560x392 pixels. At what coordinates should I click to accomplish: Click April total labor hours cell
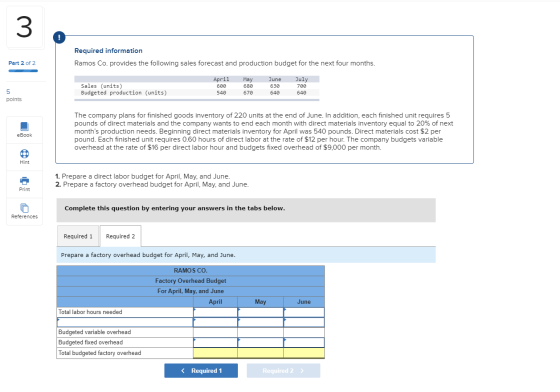point(215,312)
